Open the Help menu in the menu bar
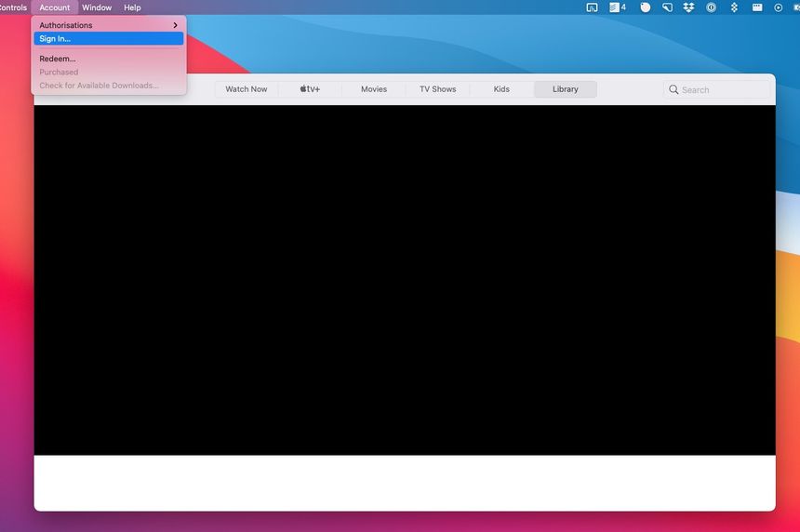The width and height of the screenshot is (800, 532). tap(132, 7)
